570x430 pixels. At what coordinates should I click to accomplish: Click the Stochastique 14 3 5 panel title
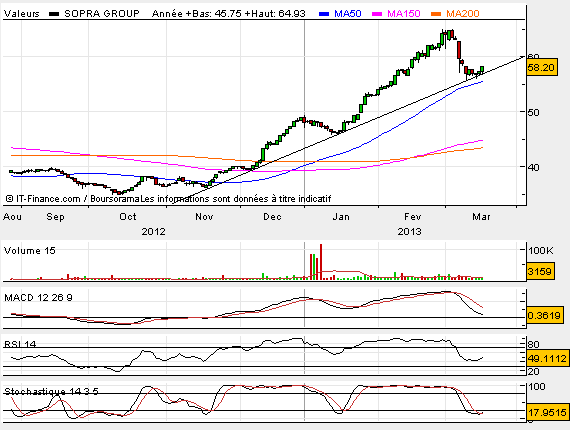click(x=51, y=391)
